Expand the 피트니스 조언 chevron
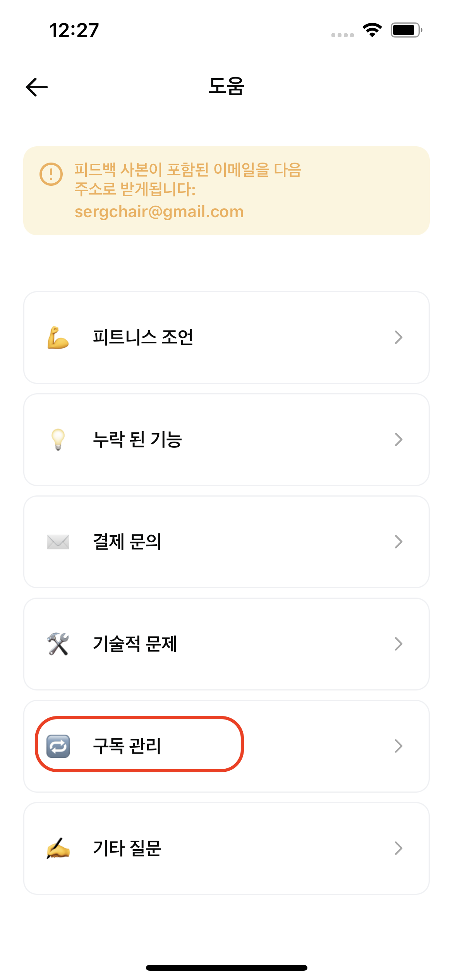453x980 pixels. (398, 338)
